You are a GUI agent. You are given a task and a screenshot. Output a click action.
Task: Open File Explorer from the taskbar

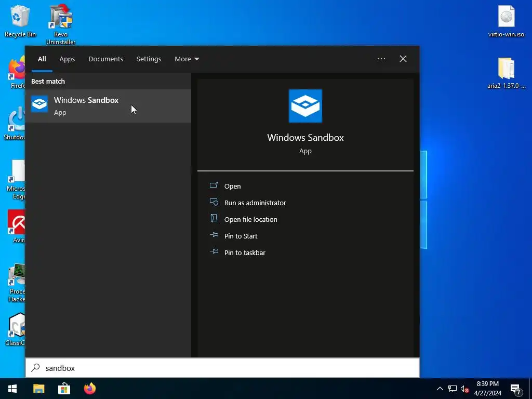[38, 389]
